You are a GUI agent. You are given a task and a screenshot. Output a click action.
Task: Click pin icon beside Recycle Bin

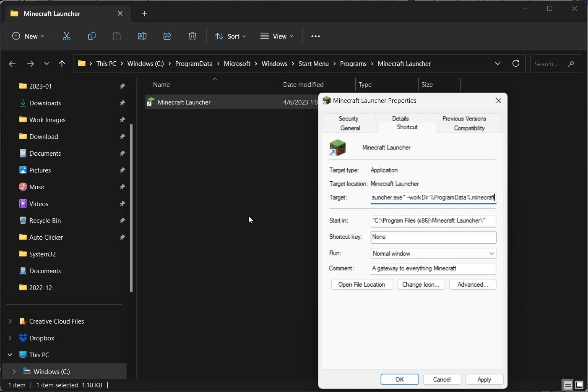pos(122,220)
